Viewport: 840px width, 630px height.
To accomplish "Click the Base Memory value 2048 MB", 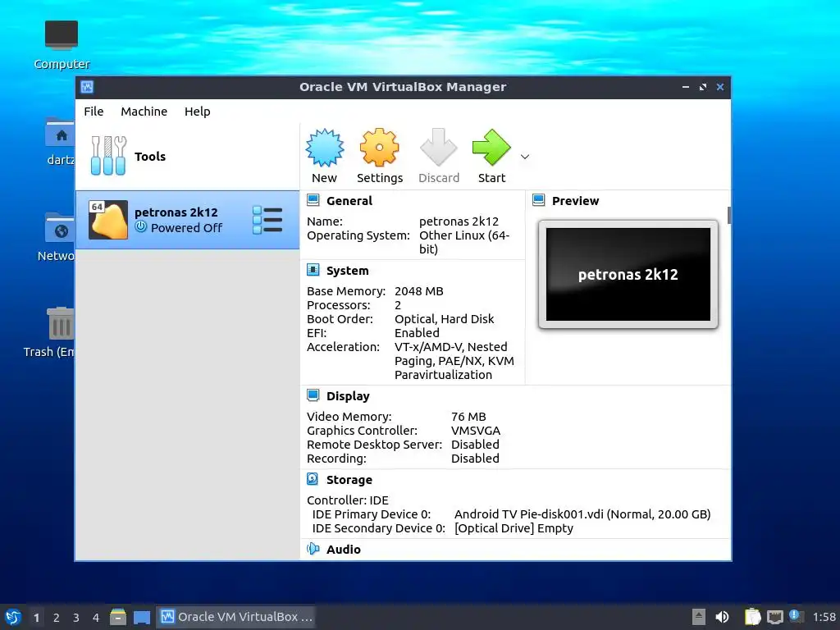I will (419, 291).
